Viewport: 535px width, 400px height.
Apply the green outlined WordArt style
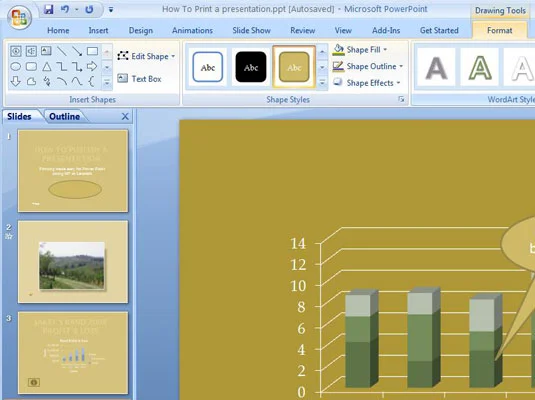pyautogui.click(x=479, y=67)
